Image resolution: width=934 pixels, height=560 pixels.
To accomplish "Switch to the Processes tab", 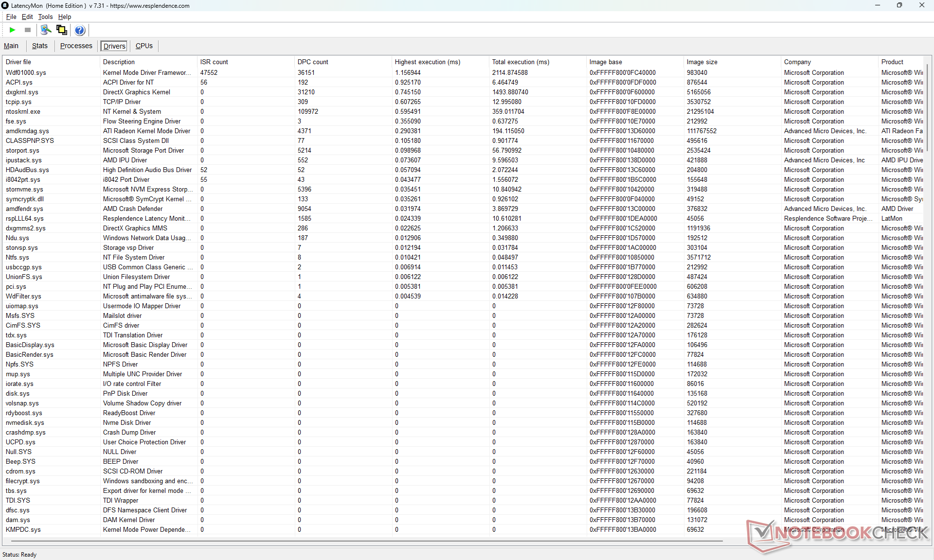I will coord(76,46).
